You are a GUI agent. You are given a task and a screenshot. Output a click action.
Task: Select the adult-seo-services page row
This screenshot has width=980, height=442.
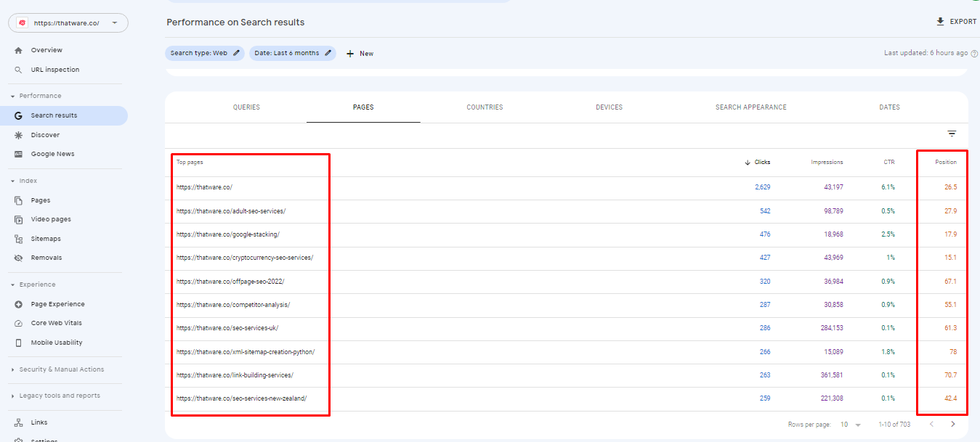click(x=567, y=211)
